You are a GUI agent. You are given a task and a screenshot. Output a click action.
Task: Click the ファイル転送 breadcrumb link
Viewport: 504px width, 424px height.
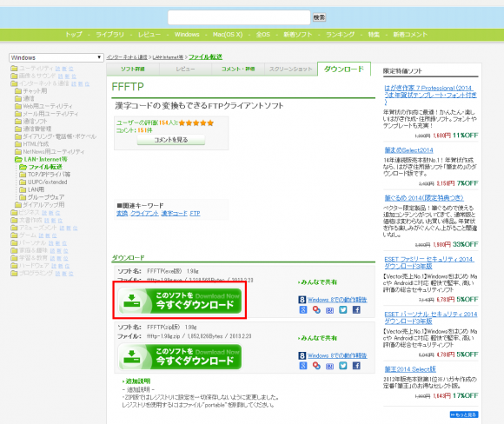click(205, 56)
